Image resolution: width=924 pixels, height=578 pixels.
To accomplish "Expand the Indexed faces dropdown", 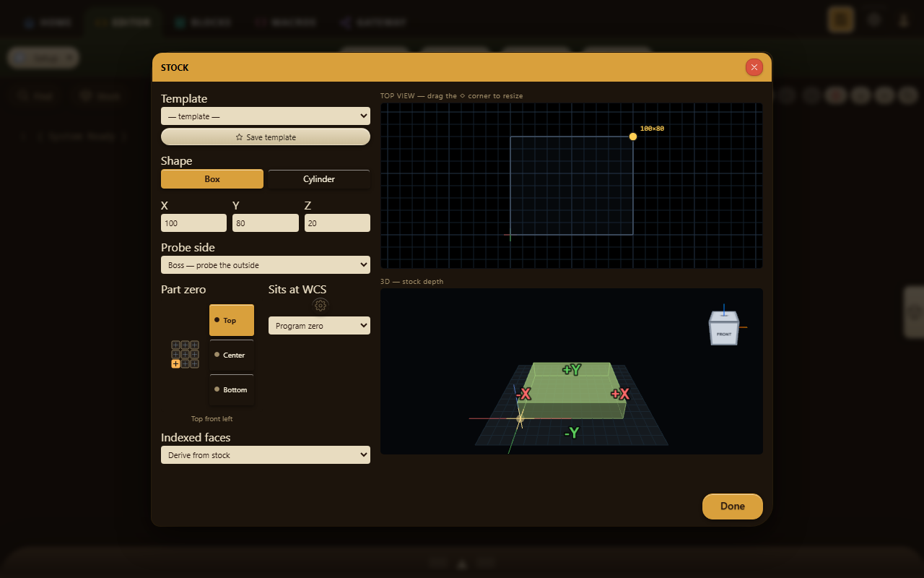I will (x=266, y=455).
